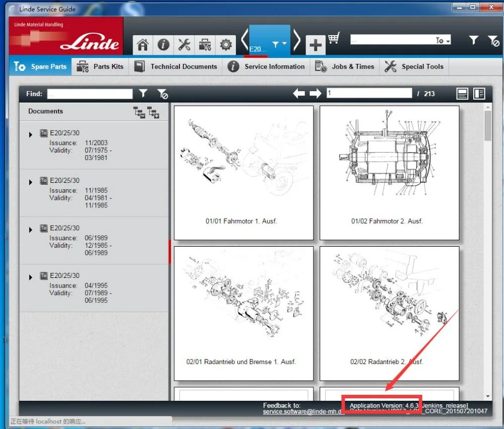Click scroll up arrow of thumbnail pane
This screenshot has height=429, width=504.
488,107
